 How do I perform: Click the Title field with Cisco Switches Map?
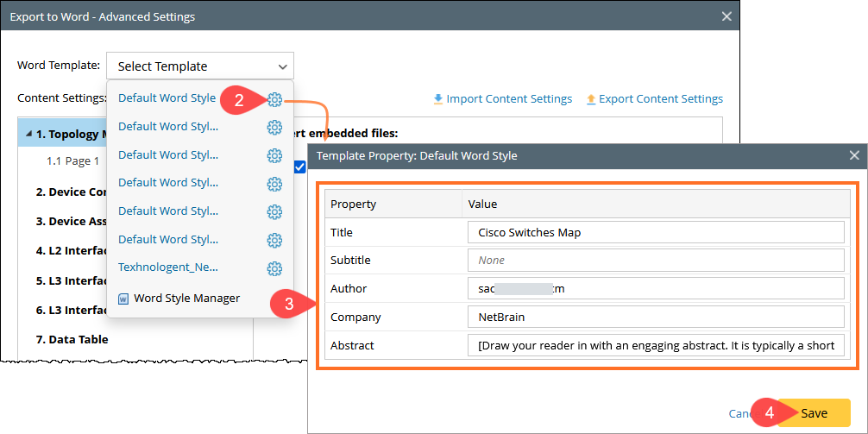point(655,232)
